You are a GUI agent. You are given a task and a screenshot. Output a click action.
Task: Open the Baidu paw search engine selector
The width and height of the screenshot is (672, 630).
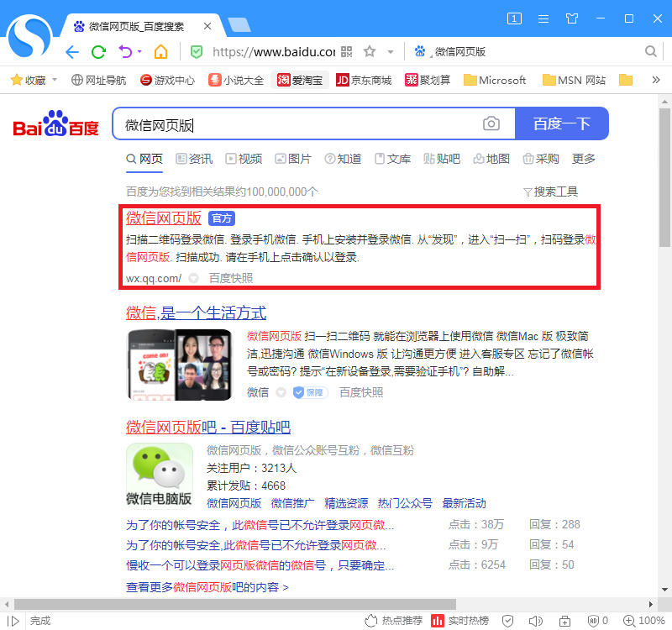pyautogui.click(x=420, y=52)
